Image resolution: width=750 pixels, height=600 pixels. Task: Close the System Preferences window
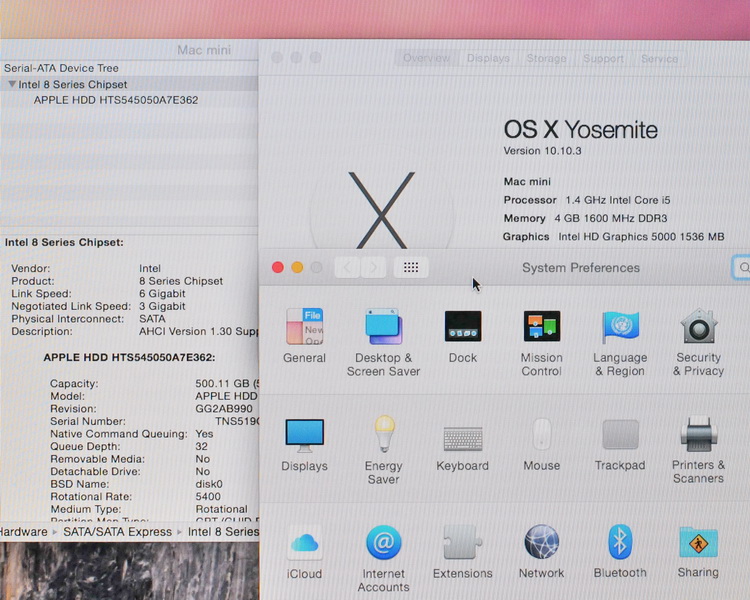tap(278, 267)
